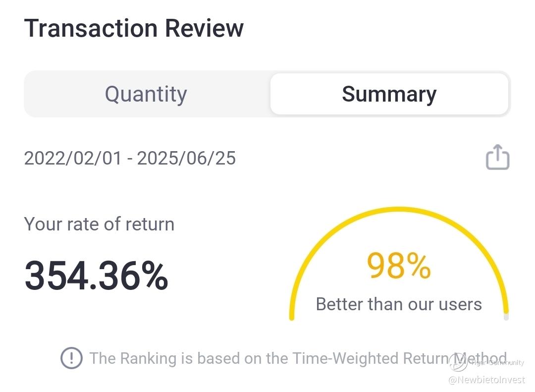The height and width of the screenshot is (392, 535).
Task: Open the date range 2022/02/01 - 2025/06/25 selector
Action: click(130, 159)
